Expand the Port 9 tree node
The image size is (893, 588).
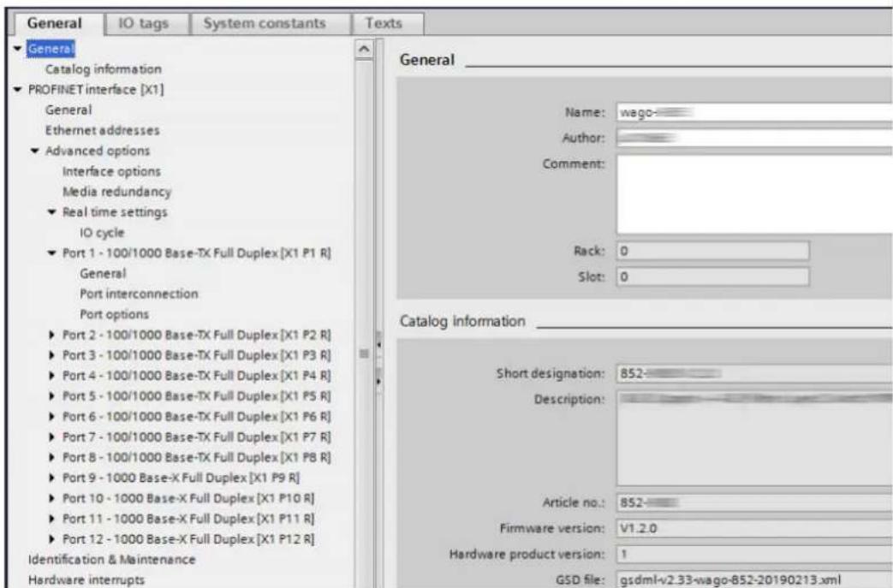click(x=52, y=478)
